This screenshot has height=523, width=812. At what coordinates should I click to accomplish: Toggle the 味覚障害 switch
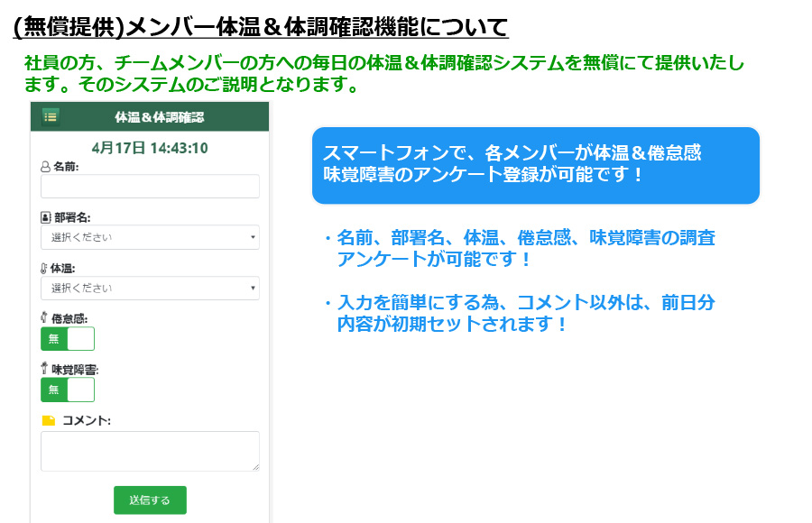(68, 390)
